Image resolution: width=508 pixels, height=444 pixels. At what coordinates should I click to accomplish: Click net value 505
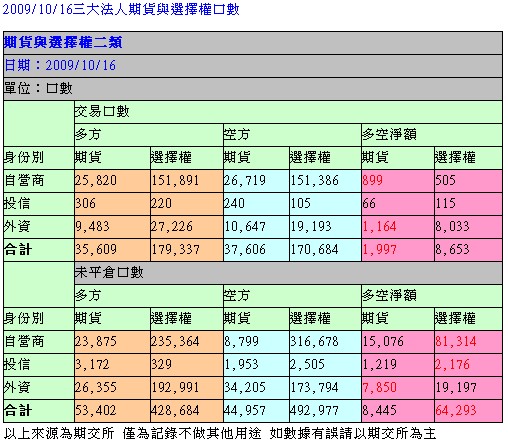pyautogui.click(x=446, y=180)
